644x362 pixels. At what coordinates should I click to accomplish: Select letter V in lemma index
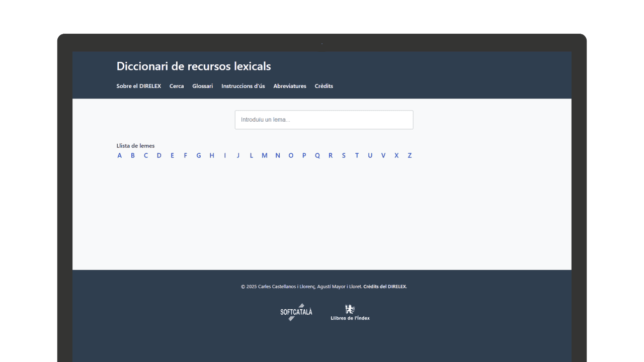pyautogui.click(x=383, y=155)
